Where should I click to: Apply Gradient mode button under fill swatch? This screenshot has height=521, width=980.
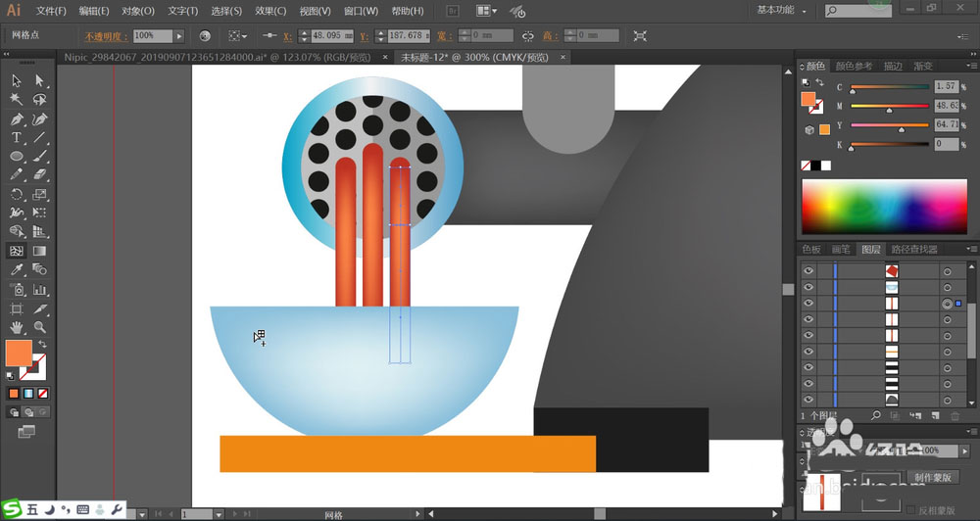point(28,394)
